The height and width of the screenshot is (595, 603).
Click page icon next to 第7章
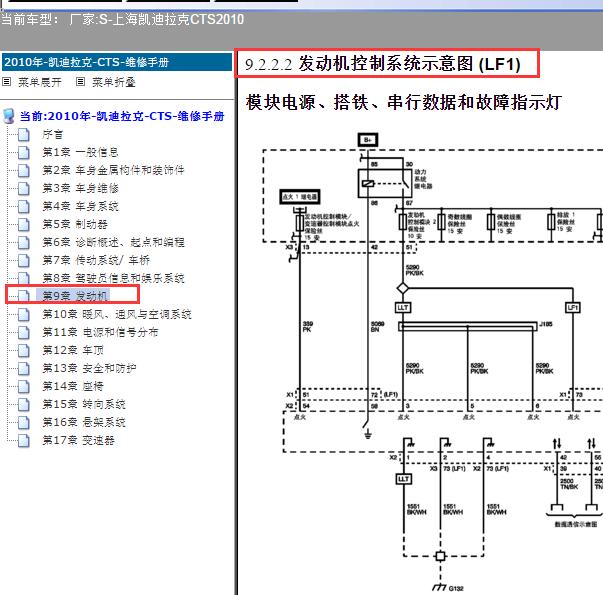(x=24, y=260)
